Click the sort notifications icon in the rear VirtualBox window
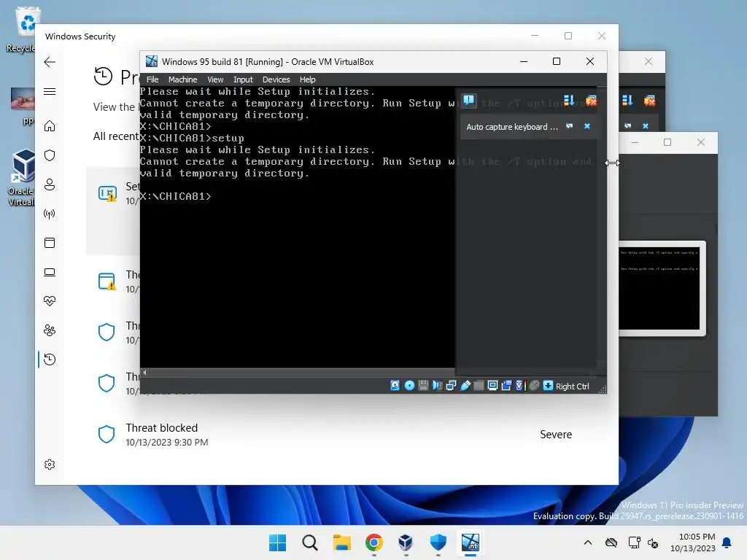The width and height of the screenshot is (747, 560). tap(627, 101)
